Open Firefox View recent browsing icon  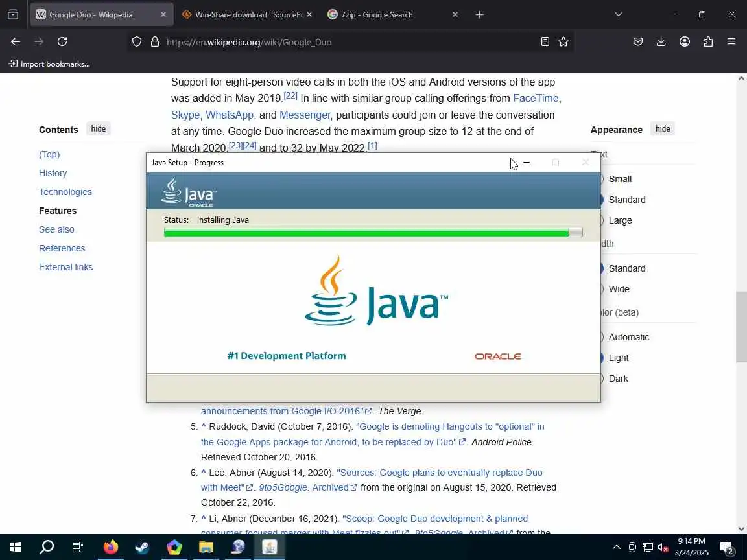13,15
